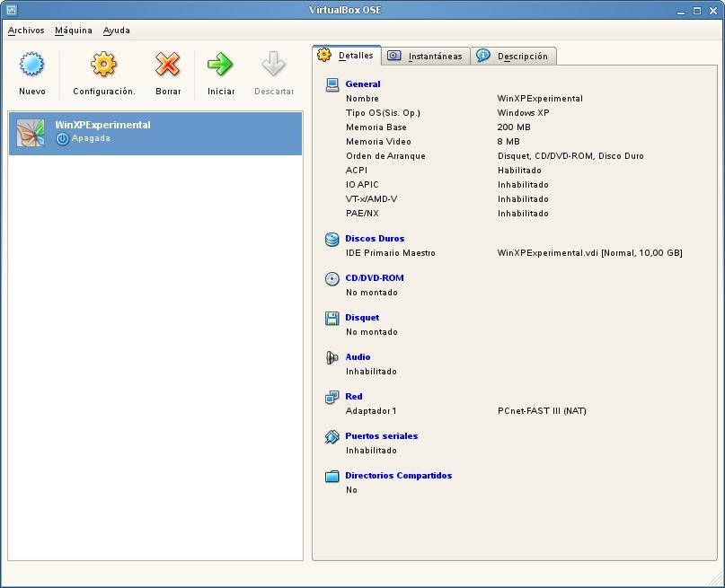Click the IDE Primario Maestro label
Viewport: 725px width, 588px height.
click(390, 252)
